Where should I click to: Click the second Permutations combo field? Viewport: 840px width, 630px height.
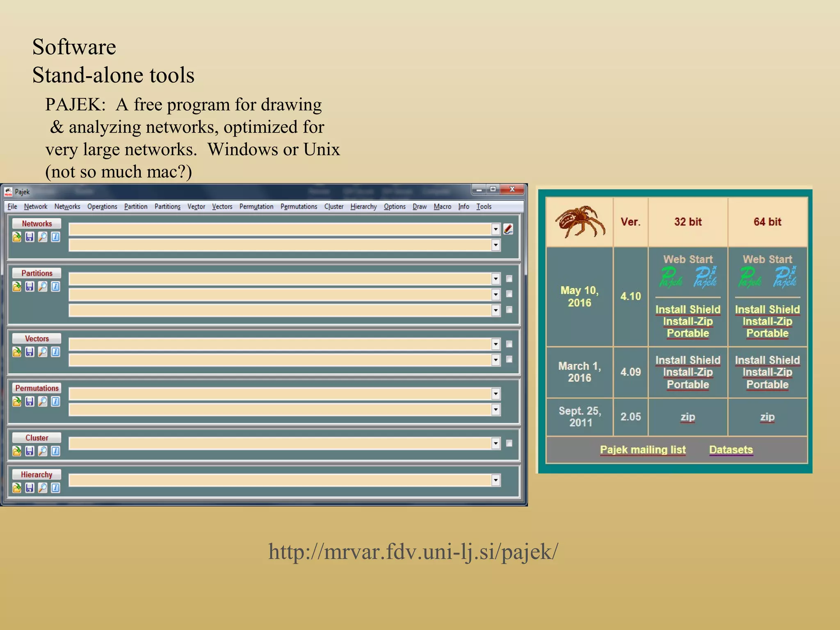point(284,409)
